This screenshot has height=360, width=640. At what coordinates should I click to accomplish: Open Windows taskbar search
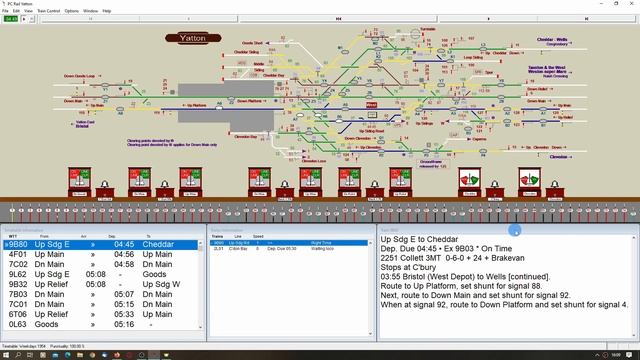(x=18, y=355)
